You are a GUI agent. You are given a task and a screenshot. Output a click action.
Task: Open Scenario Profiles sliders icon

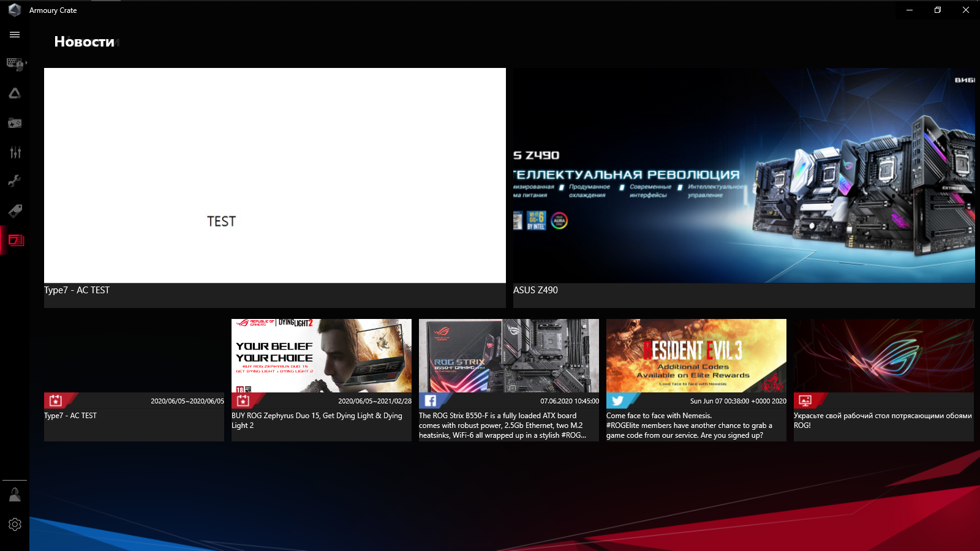[x=15, y=152]
